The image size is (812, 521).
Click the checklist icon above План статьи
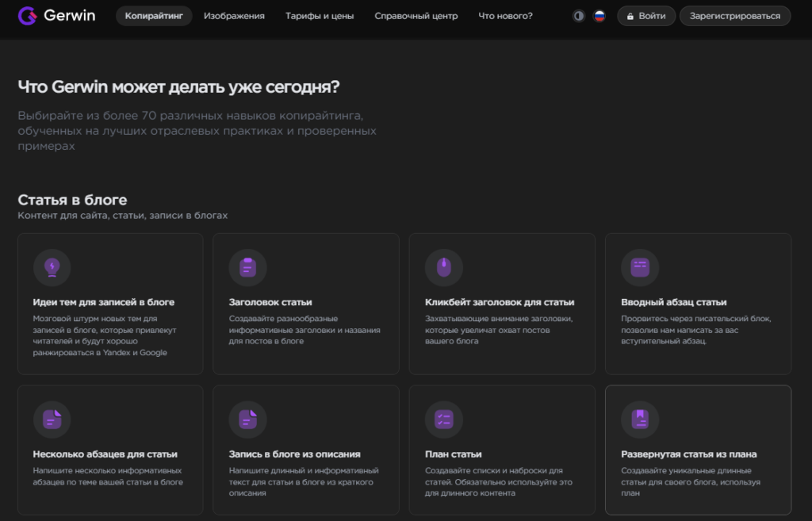pos(443,419)
